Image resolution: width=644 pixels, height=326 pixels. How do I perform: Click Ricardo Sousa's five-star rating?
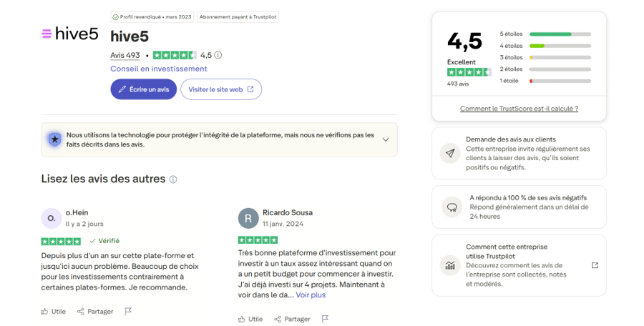point(258,239)
